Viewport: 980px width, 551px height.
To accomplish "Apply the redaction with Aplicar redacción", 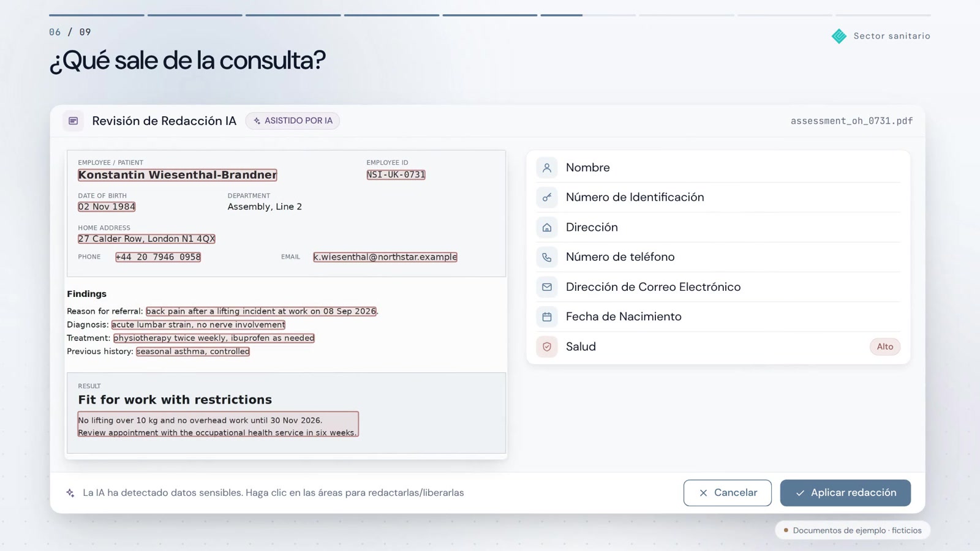I will point(845,493).
